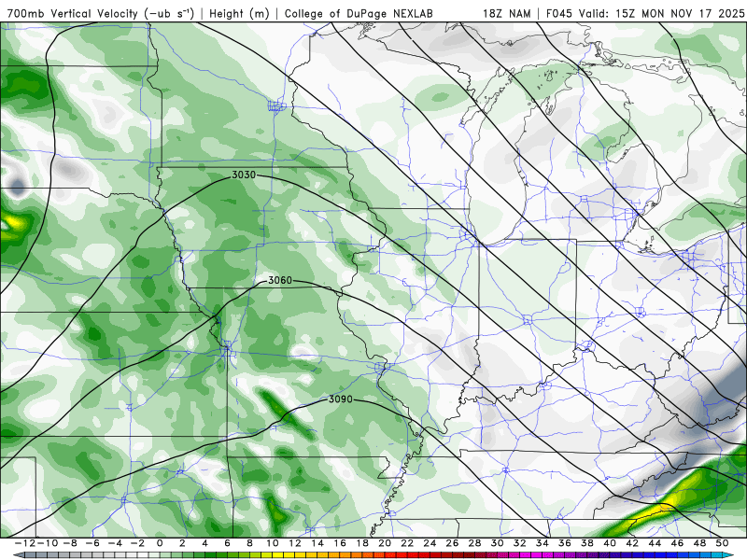747x560 pixels.
Task: Click the "0" value on color scale
Action: (x=160, y=543)
